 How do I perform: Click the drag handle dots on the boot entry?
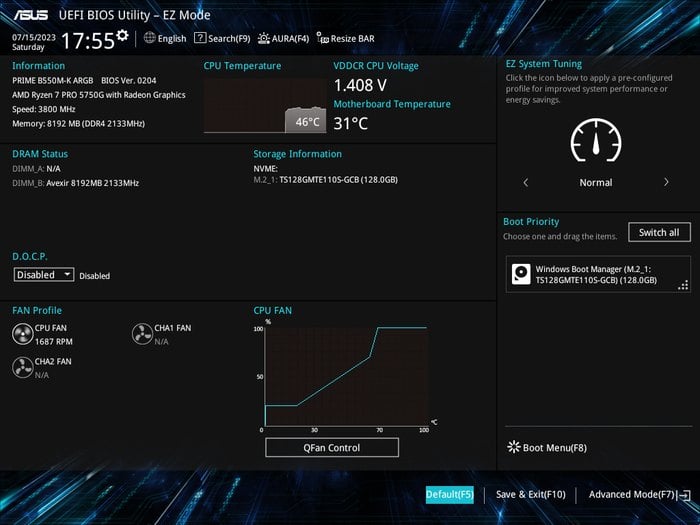pos(683,285)
